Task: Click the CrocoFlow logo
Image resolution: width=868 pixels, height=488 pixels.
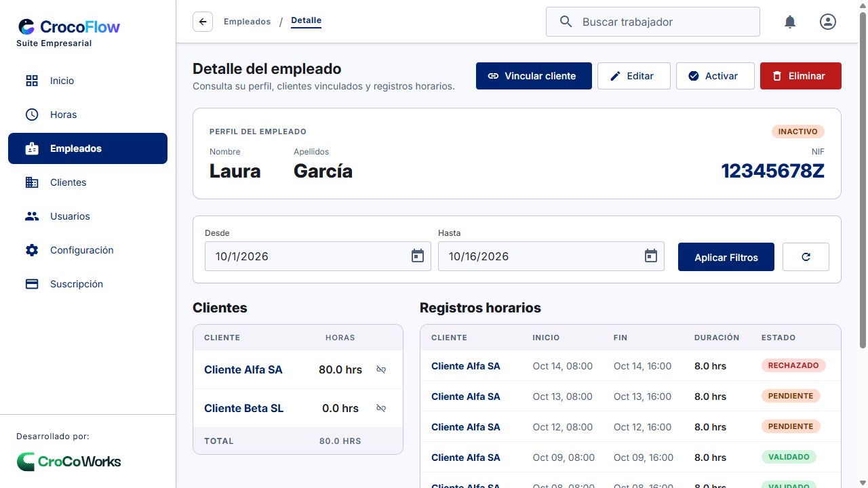Action: pos(69,27)
